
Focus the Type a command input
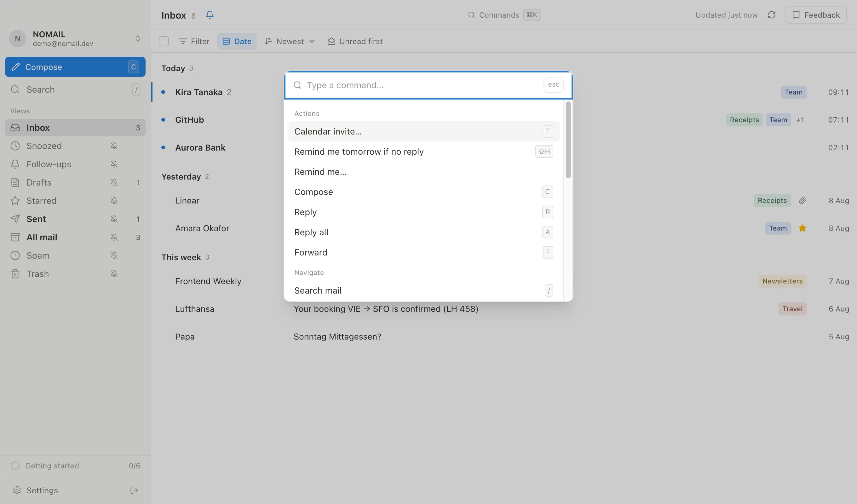(x=422, y=85)
